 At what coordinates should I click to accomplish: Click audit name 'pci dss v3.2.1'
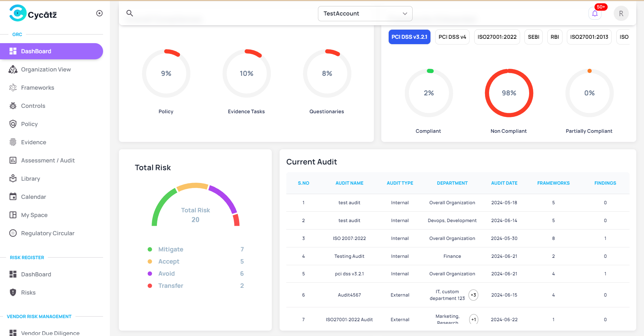349,274
